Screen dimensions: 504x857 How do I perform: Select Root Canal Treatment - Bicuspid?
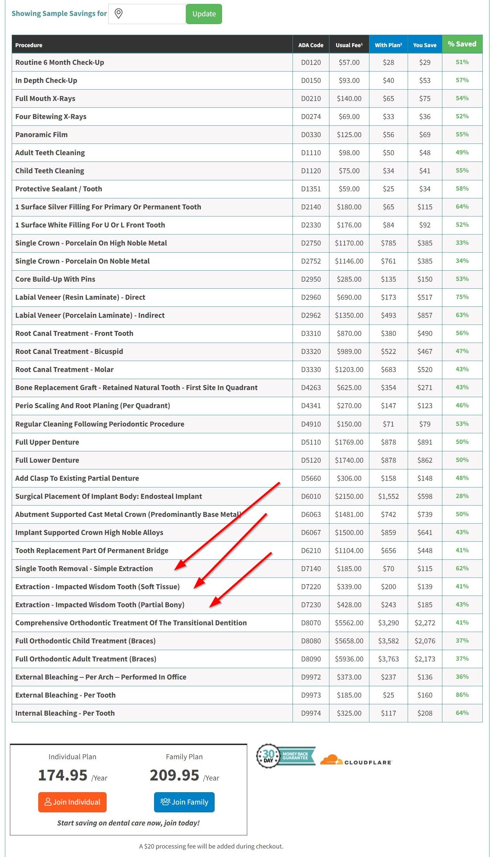tap(69, 351)
